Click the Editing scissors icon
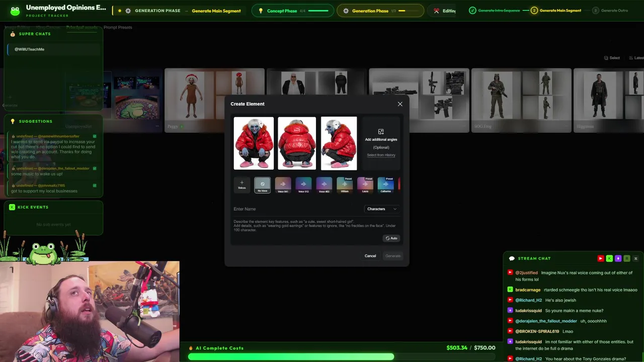 click(x=436, y=11)
